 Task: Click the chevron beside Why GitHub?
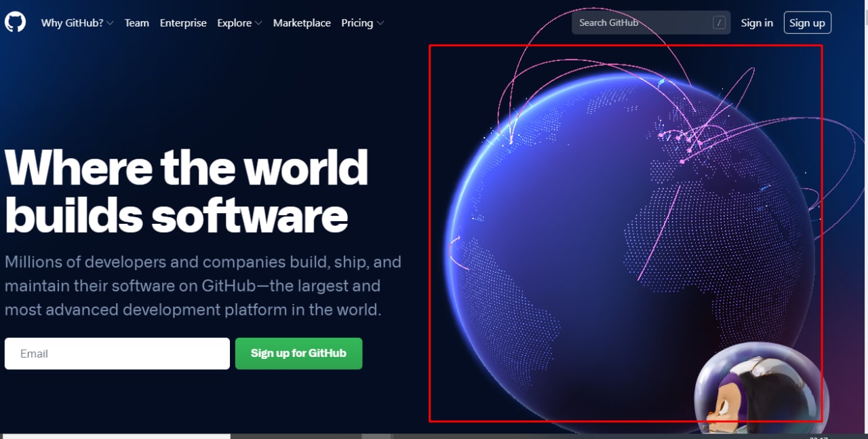pos(110,23)
